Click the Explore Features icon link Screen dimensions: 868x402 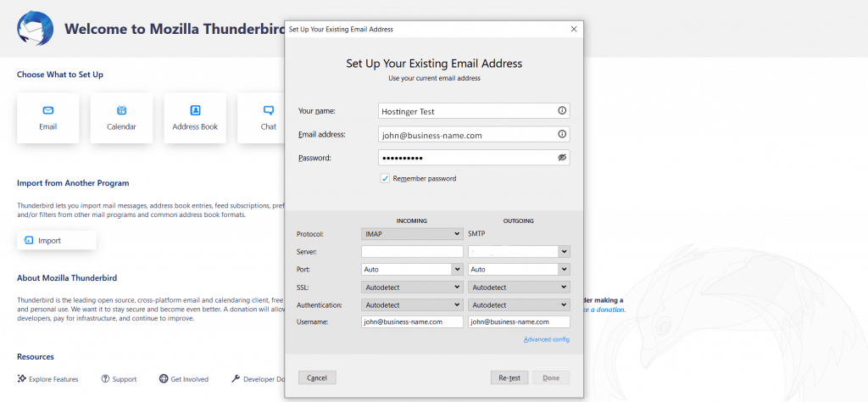(47, 379)
